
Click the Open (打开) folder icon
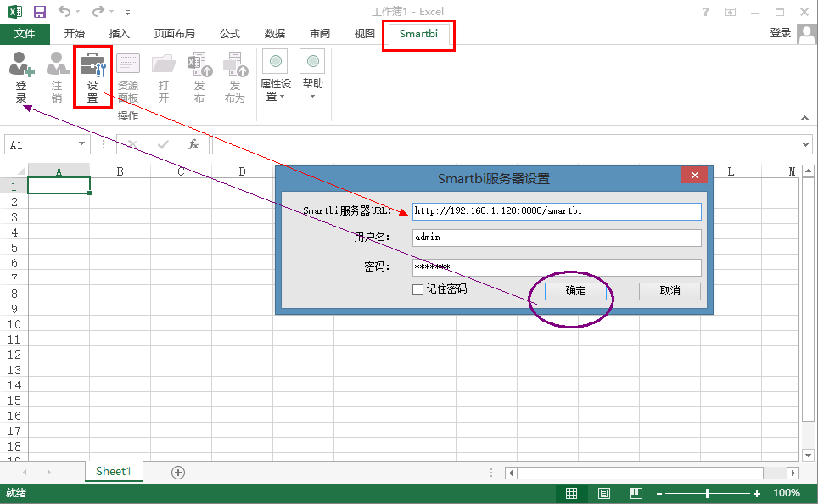tap(164, 77)
